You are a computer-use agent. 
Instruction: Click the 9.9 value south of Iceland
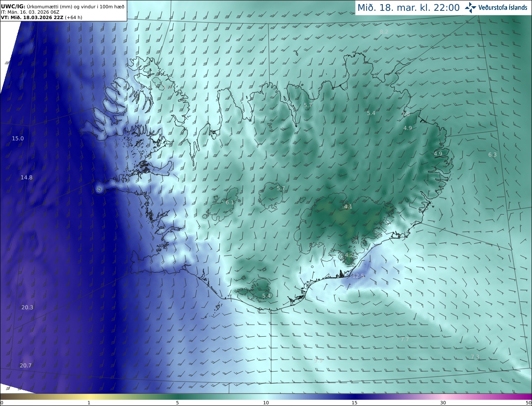point(318,361)
